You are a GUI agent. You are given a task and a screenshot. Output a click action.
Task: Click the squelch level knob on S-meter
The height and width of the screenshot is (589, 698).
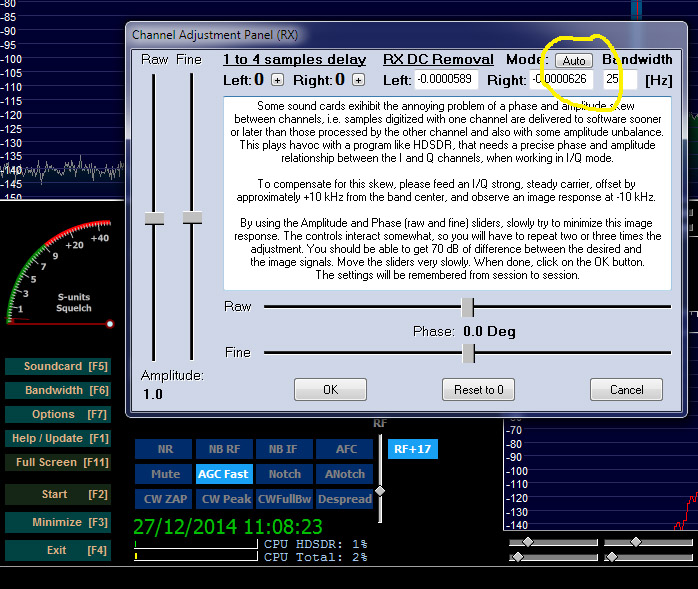[110, 324]
